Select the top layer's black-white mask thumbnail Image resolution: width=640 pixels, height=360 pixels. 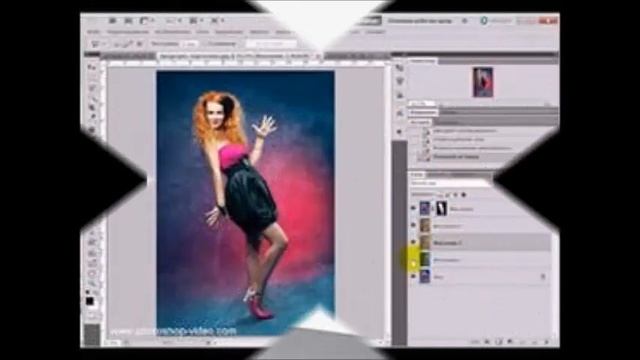(441, 208)
